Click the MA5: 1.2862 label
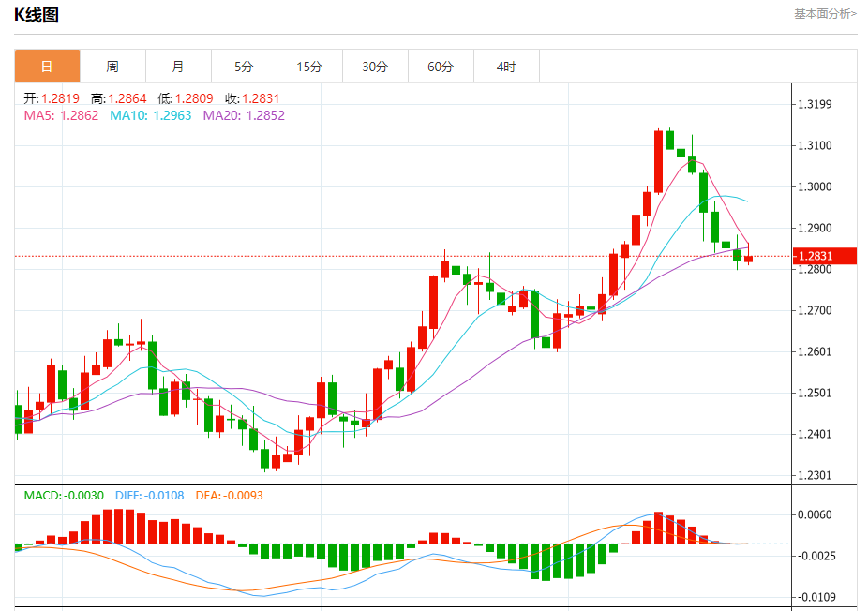 click(x=61, y=115)
